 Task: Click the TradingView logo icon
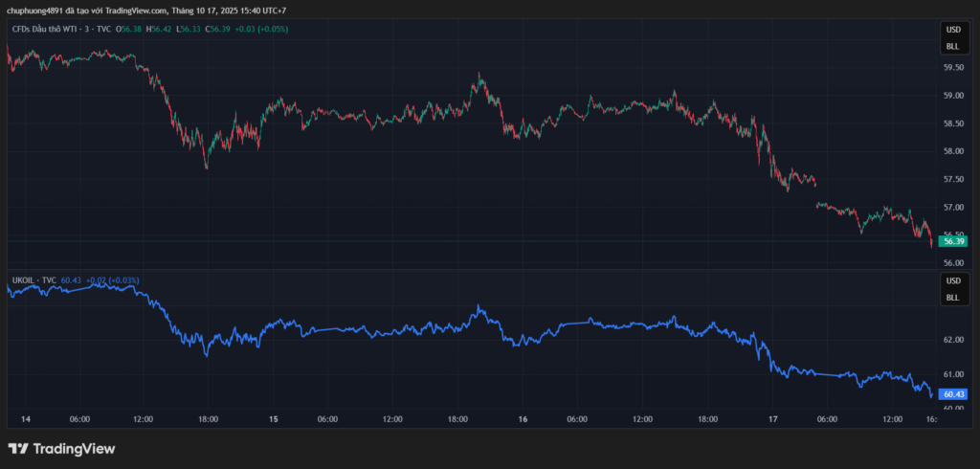(x=18, y=448)
